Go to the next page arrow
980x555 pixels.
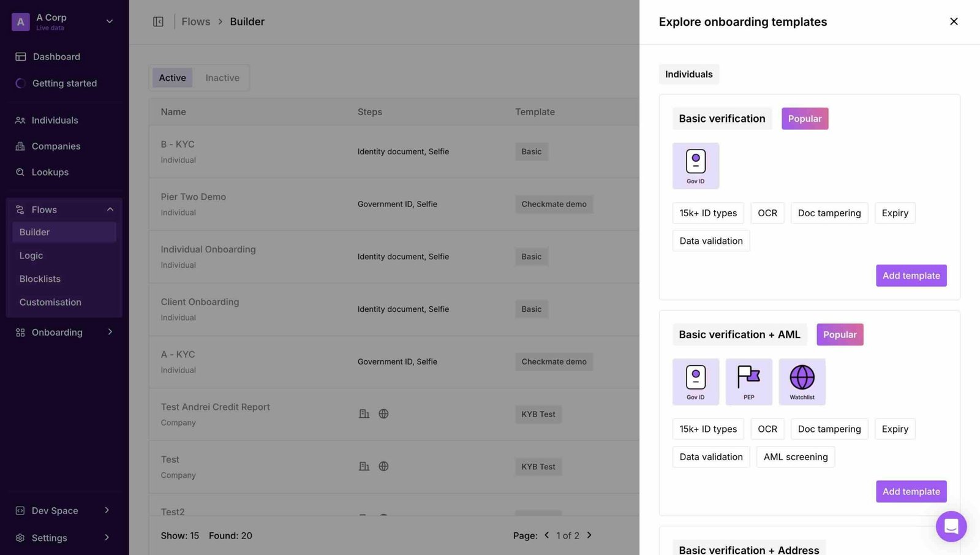589,535
